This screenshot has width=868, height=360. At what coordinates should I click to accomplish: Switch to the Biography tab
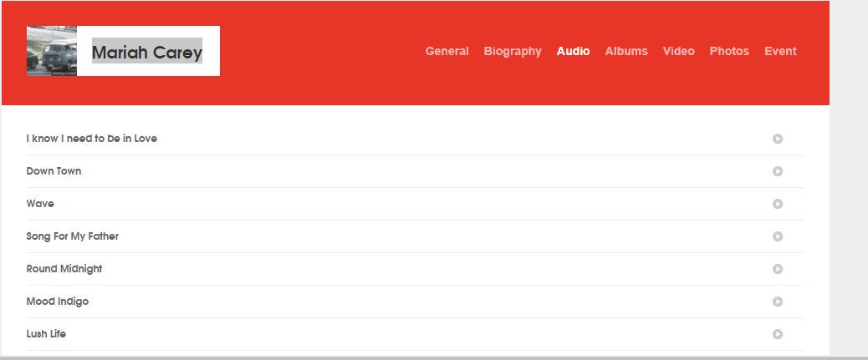click(x=513, y=51)
